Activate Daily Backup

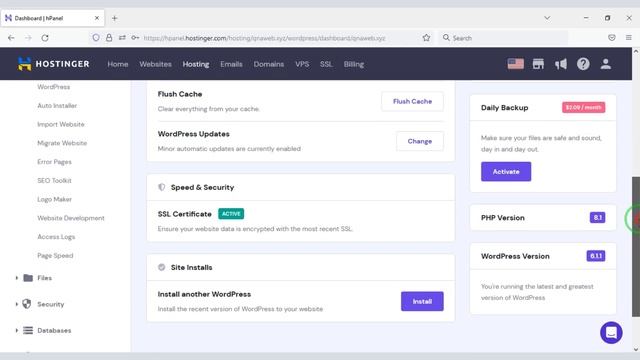pyautogui.click(x=506, y=171)
